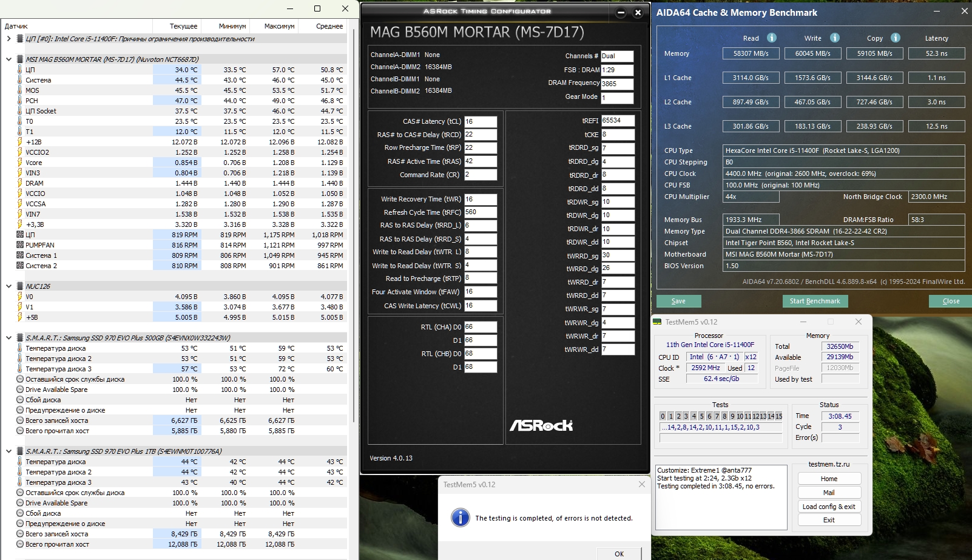Click the fan icon of Система 1

point(20,255)
